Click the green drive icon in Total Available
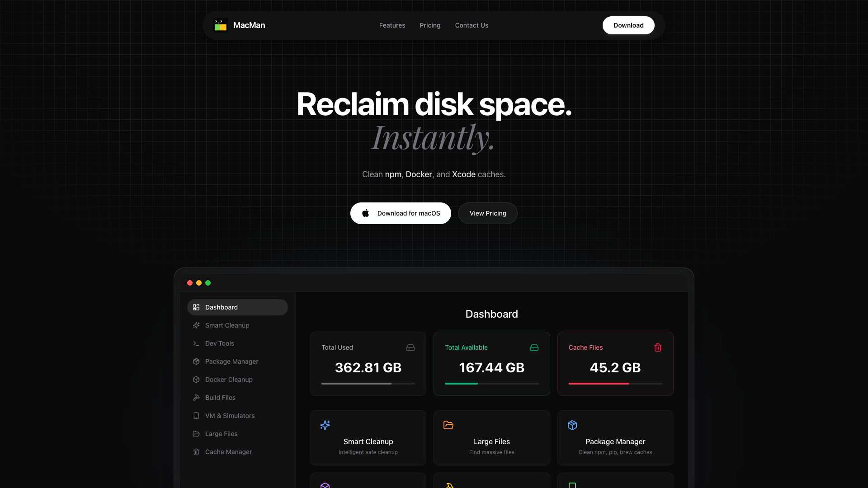 534,347
